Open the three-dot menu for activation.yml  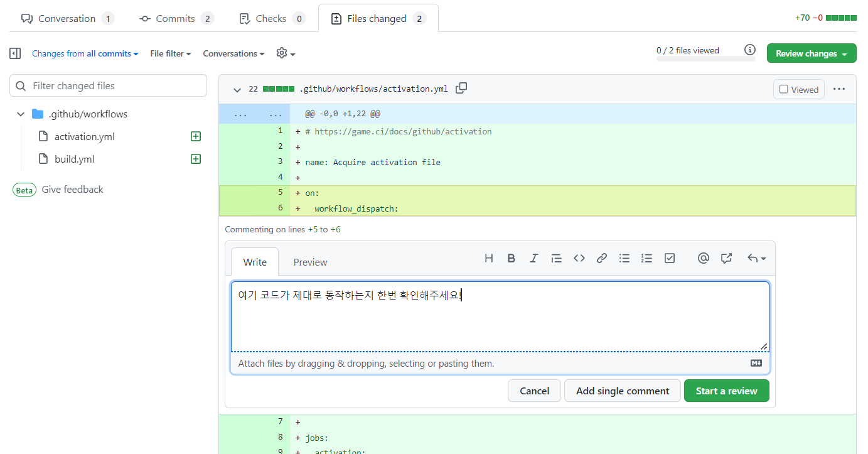839,89
